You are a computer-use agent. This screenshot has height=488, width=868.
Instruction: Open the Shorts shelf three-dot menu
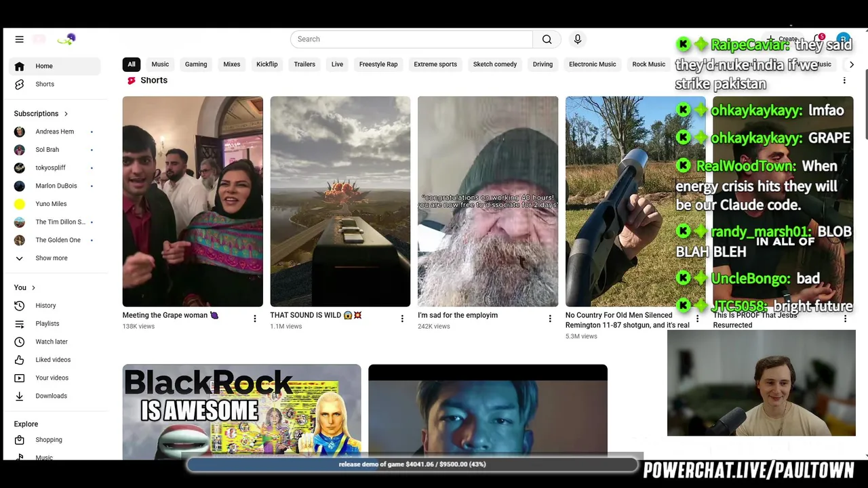tap(844, 81)
